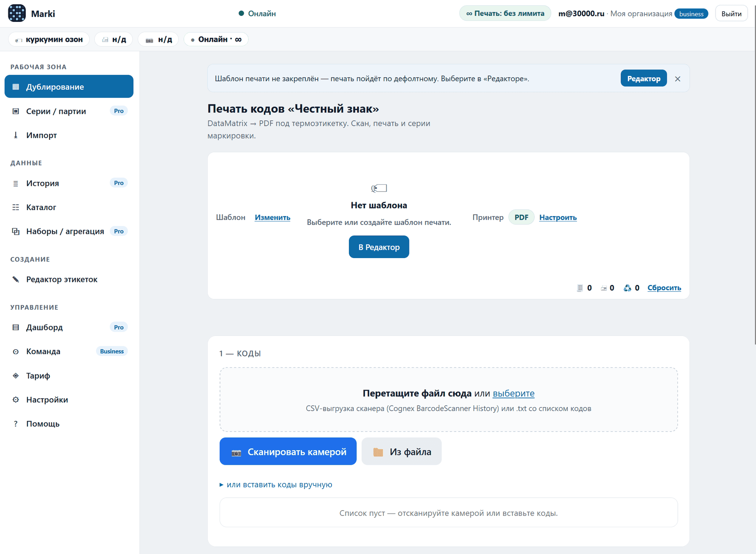Open the куркумин озон template chip
The image size is (756, 554).
point(49,39)
